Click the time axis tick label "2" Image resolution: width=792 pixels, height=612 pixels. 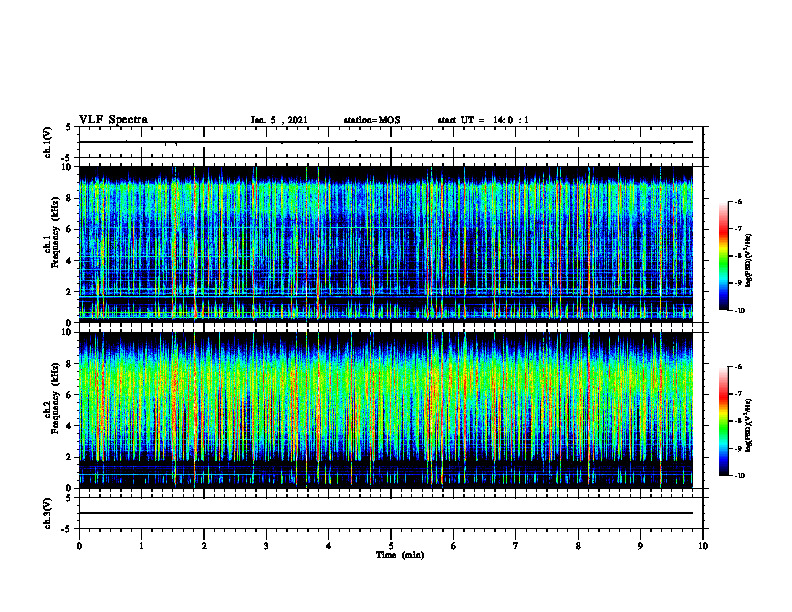[x=204, y=546]
